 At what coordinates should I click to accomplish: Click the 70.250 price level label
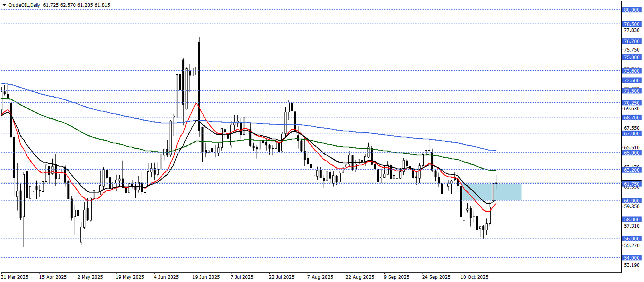(x=631, y=103)
